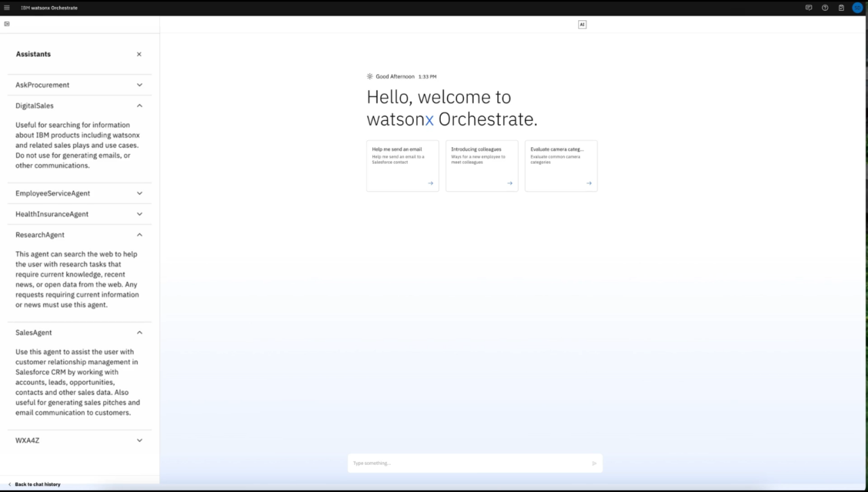Open the user profile avatar
The width and height of the screenshot is (868, 492).
tap(858, 8)
